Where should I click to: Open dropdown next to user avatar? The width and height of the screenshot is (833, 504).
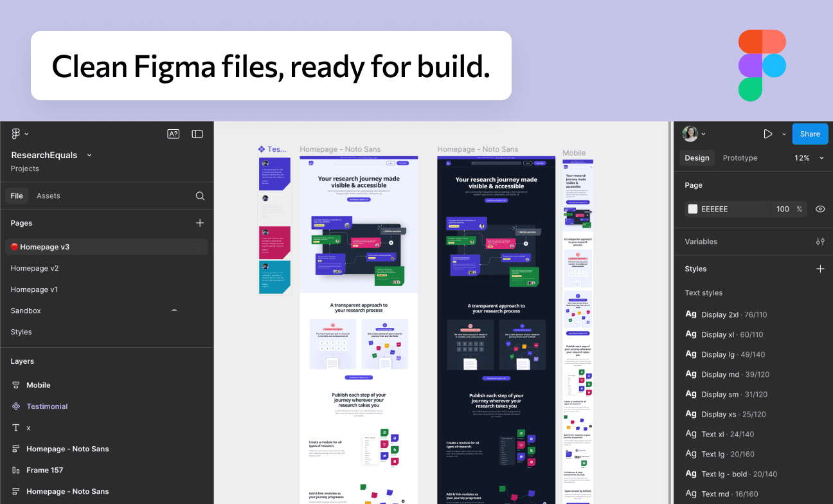703,134
